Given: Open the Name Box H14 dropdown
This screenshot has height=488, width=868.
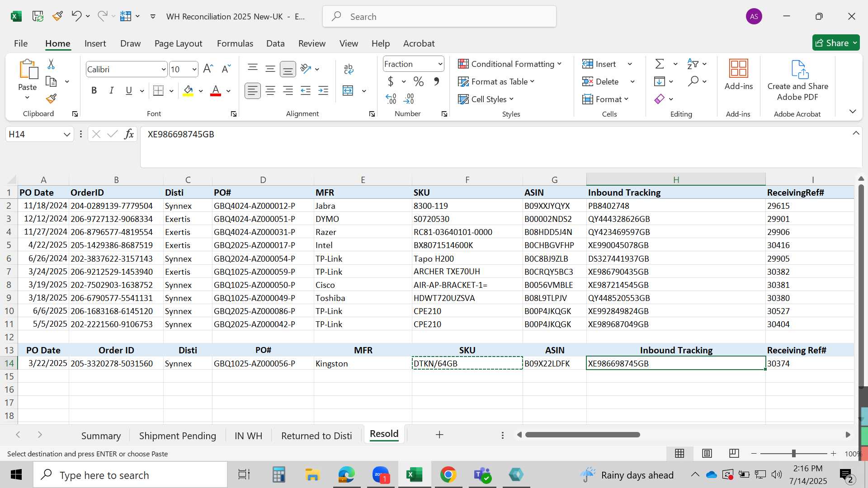Looking at the screenshot, I should [67, 134].
